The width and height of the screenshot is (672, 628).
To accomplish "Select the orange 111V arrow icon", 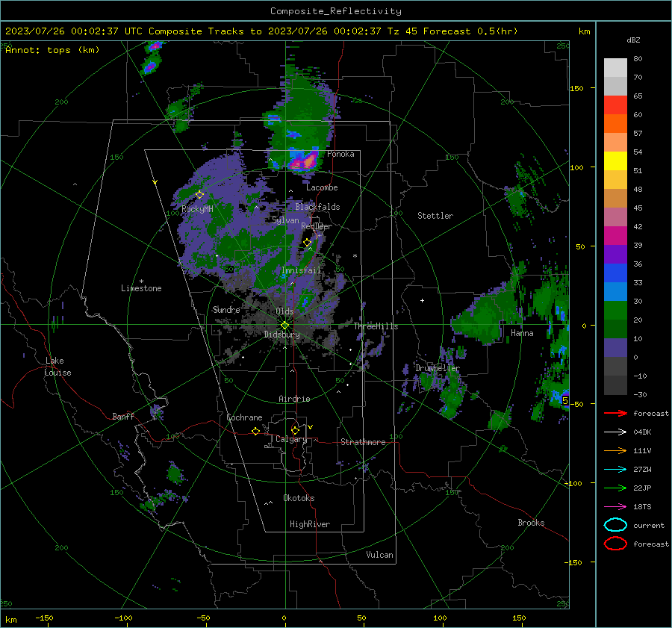I will point(615,450).
